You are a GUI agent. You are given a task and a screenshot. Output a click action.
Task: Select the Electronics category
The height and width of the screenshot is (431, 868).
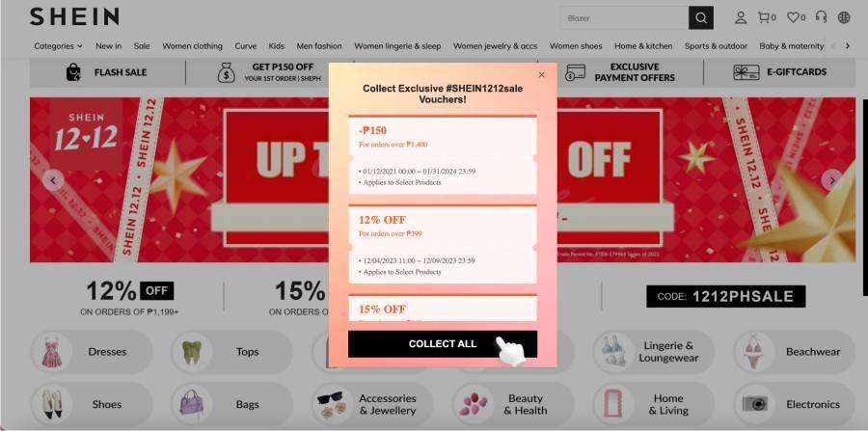pyautogui.click(x=795, y=404)
